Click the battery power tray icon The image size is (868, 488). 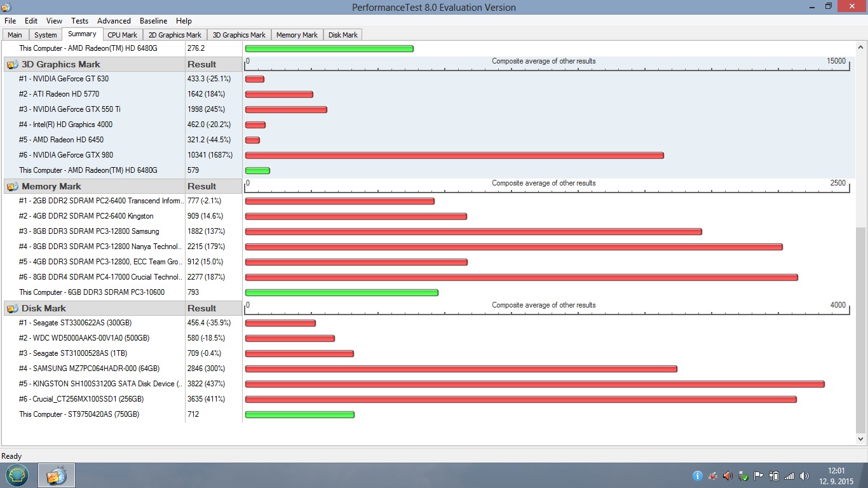tap(774, 475)
